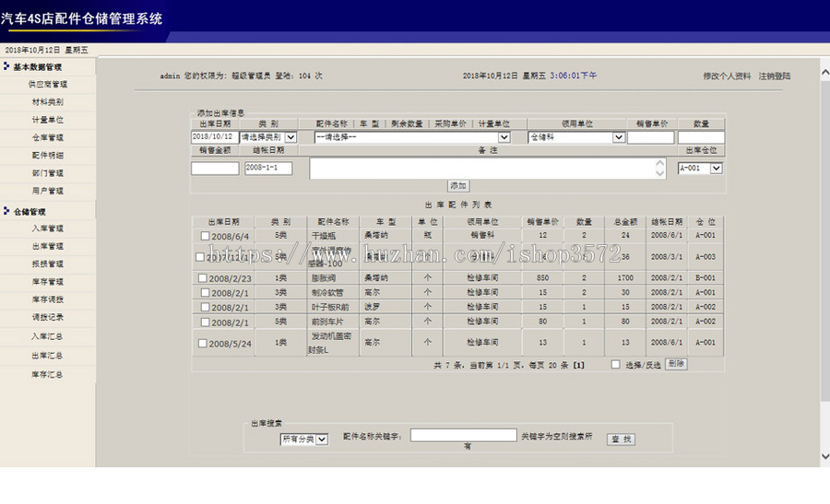Click the remarks textarea scroll-up arrow
Screen dimensions: 830x504
click(x=659, y=163)
